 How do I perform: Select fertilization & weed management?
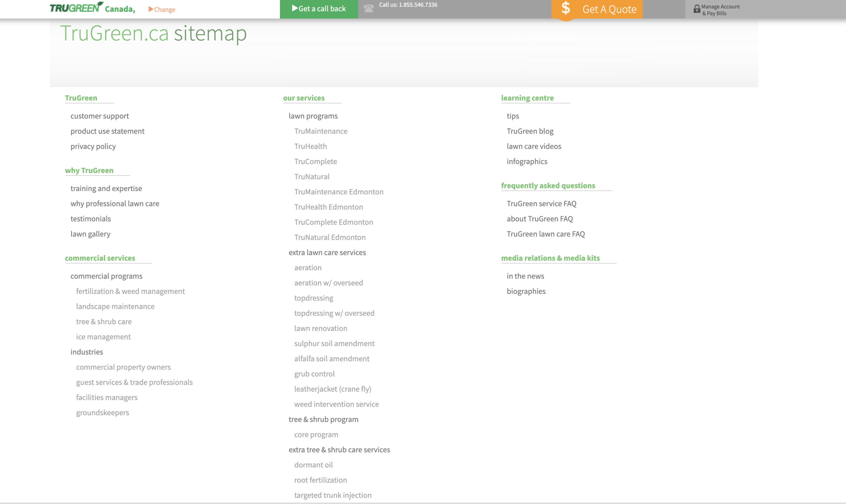[131, 291]
